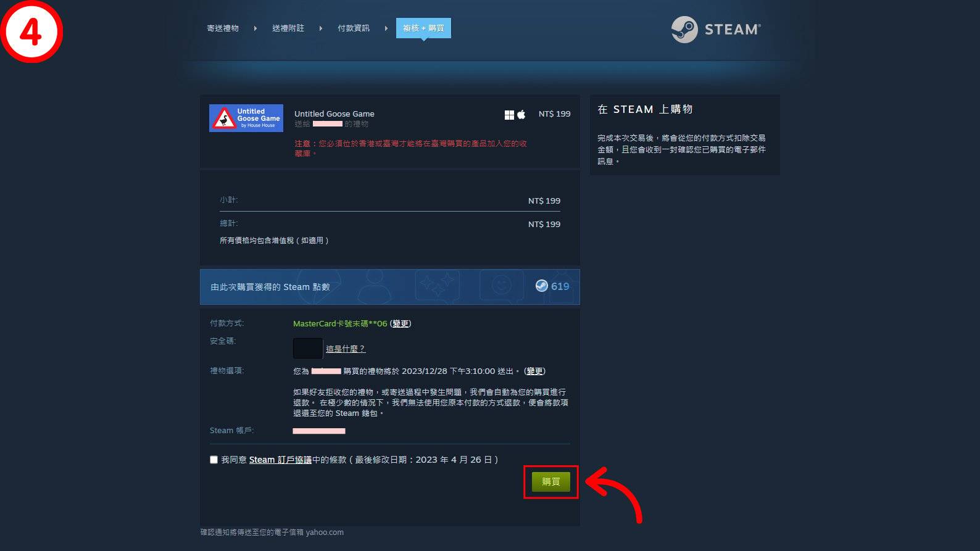Change the MasterCard payment method

coord(401,323)
